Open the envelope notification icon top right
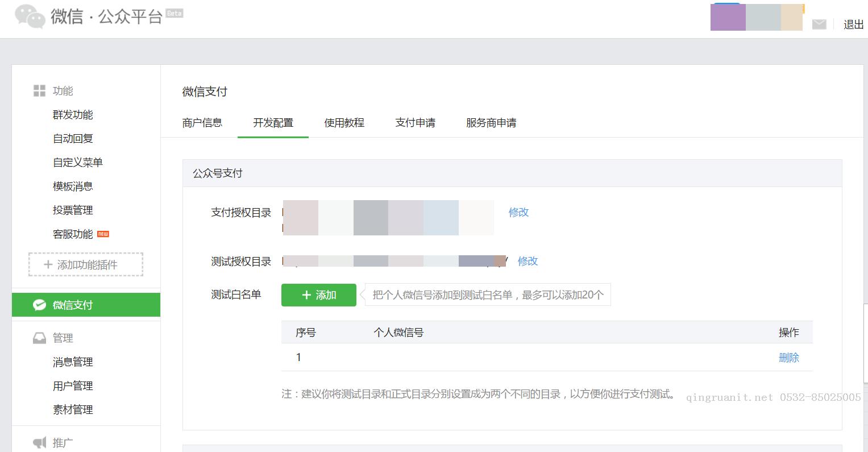 (819, 24)
